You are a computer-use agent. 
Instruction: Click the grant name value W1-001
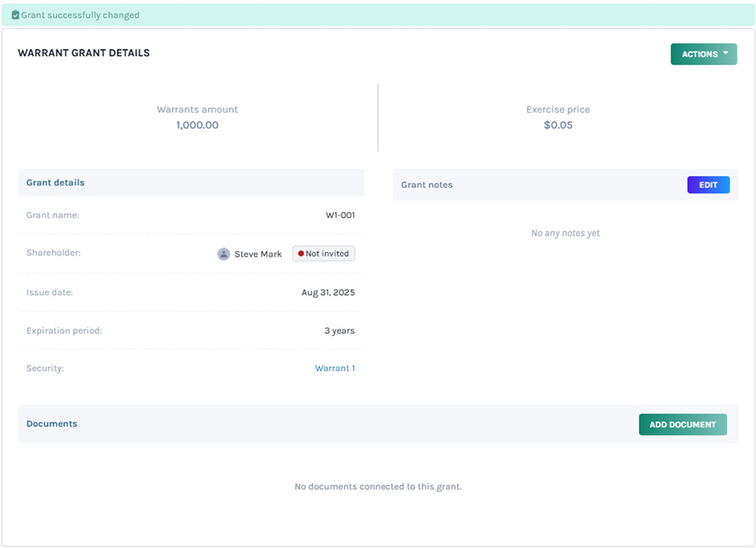tap(340, 216)
